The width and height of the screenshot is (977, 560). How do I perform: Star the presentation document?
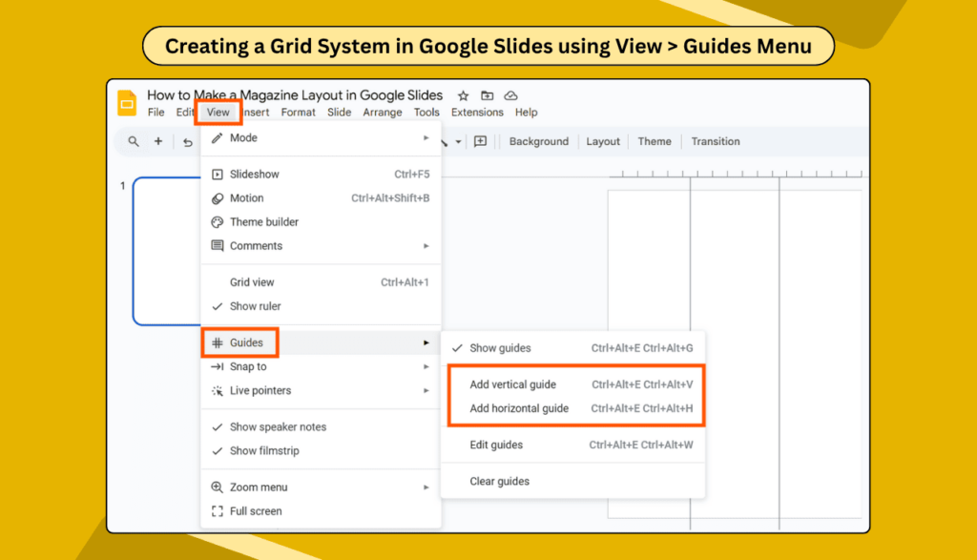pyautogui.click(x=463, y=95)
